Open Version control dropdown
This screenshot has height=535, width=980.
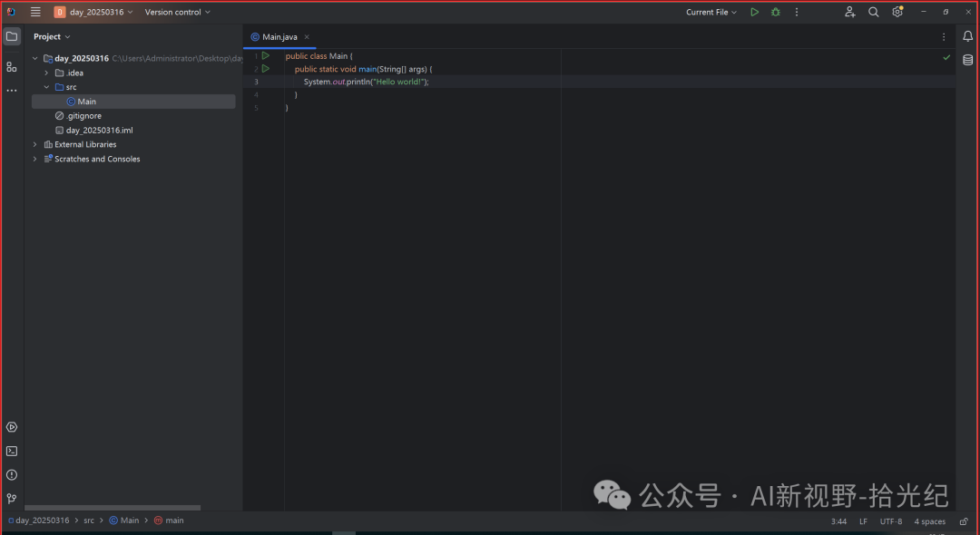178,12
